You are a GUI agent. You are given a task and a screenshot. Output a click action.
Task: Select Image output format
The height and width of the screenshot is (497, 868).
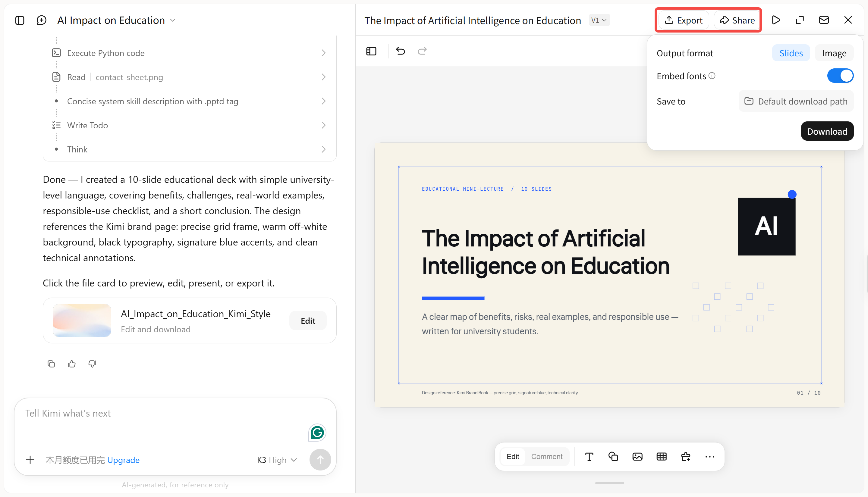(834, 53)
